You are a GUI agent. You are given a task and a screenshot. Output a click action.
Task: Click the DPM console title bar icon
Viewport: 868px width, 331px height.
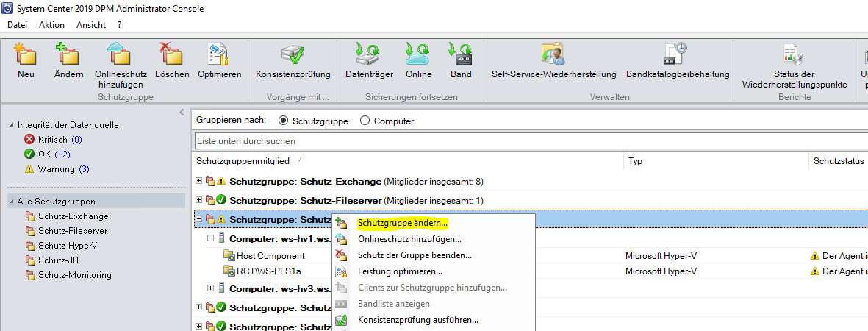[x=8, y=8]
